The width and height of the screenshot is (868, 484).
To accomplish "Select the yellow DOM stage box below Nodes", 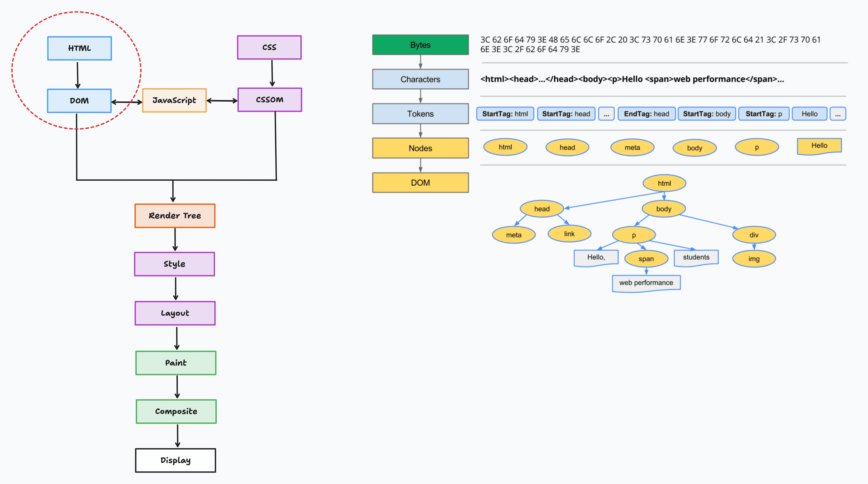I will click(x=420, y=183).
